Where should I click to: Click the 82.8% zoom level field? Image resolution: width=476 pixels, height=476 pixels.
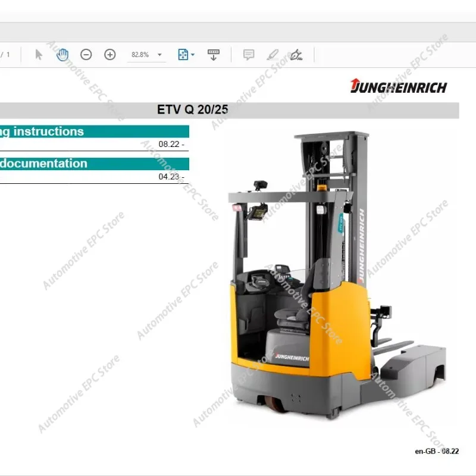pyautogui.click(x=140, y=55)
